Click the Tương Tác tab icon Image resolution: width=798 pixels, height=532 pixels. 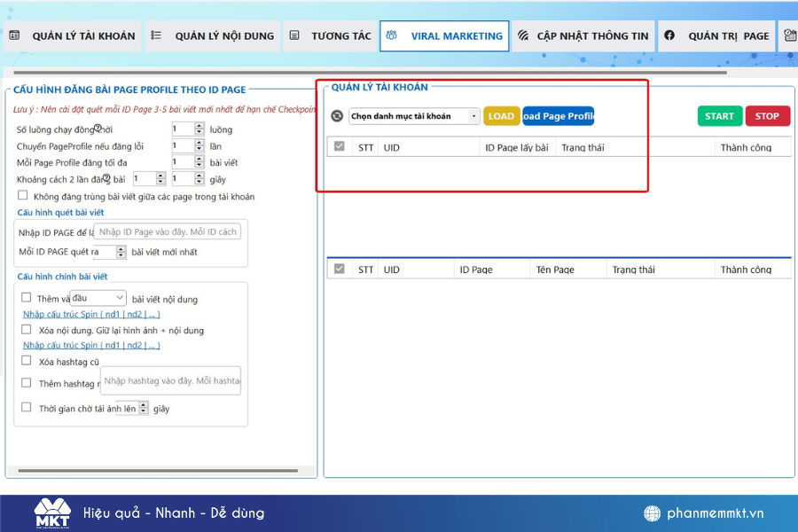(294, 36)
